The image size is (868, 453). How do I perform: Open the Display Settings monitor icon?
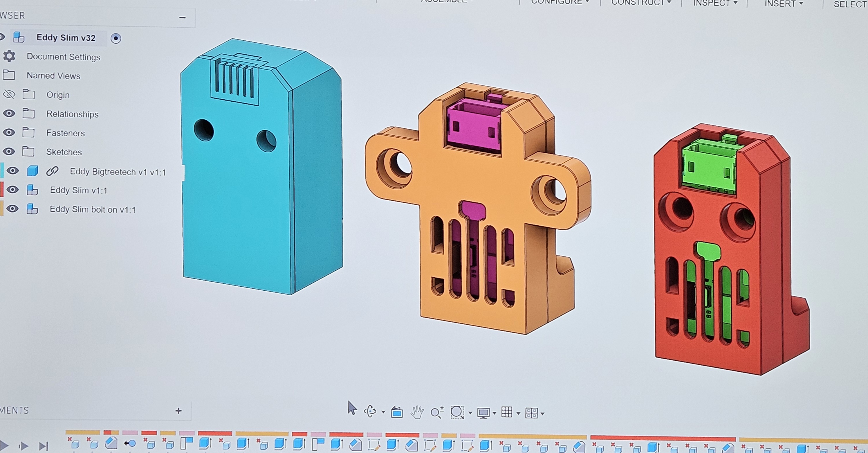[483, 413]
